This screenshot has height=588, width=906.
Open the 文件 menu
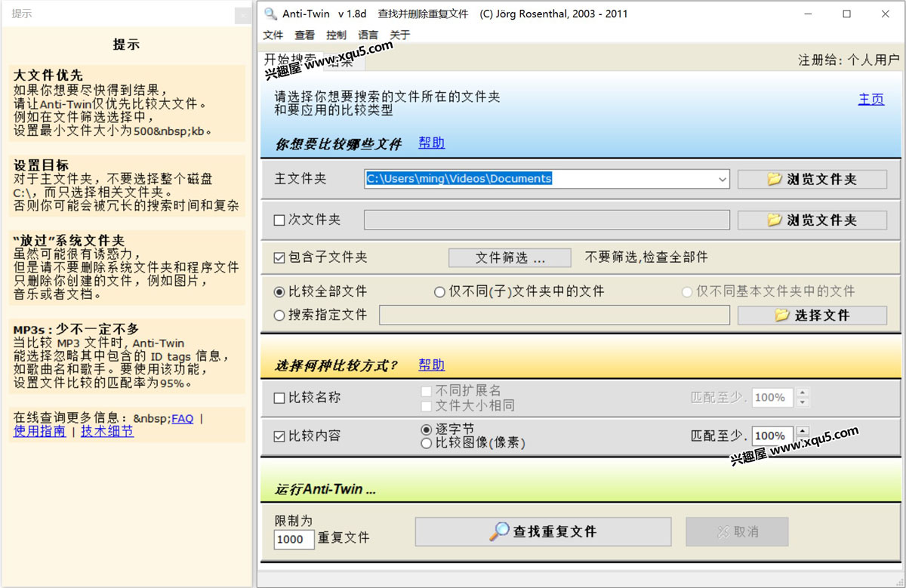(273, 35)
